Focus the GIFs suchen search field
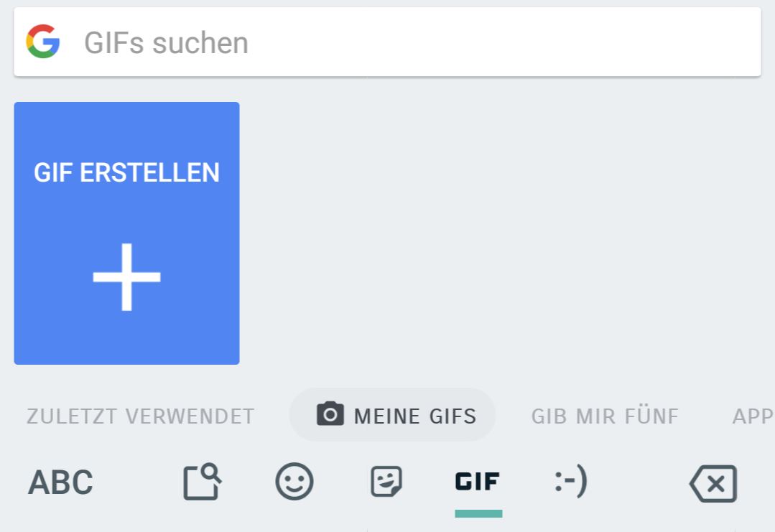This screenshot has height=532, width=775. pos(387,42)
